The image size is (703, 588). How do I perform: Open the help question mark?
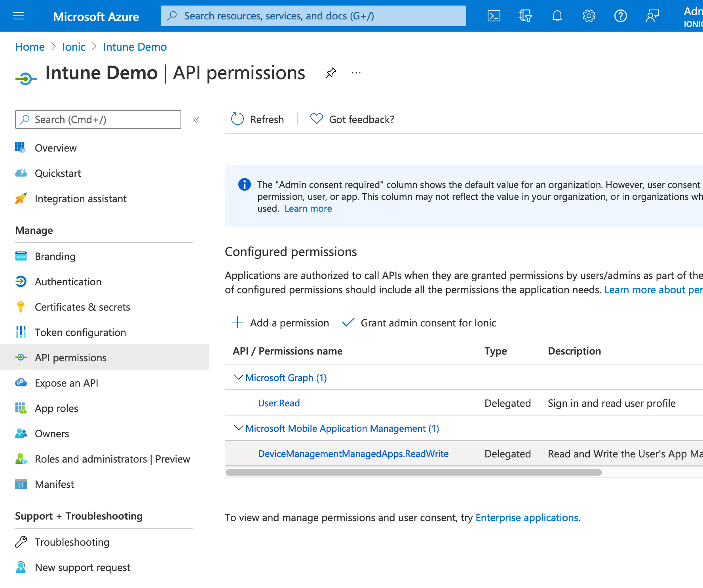point(620,16)
